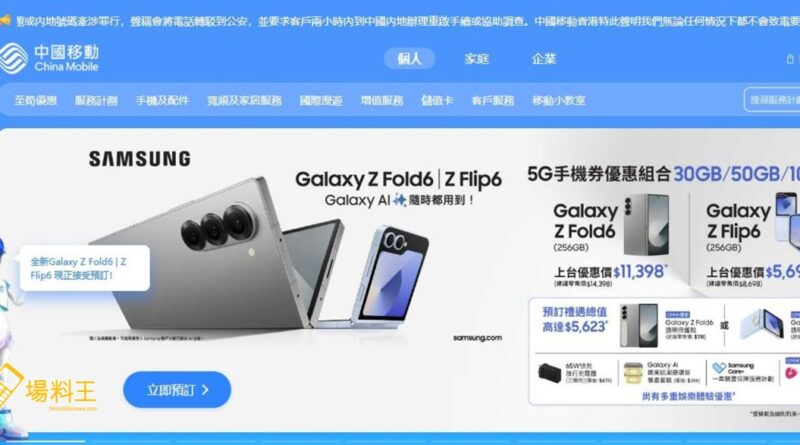Open the 儲值卡 menu item
Screen dimensions: 800x445
point(437,101)
